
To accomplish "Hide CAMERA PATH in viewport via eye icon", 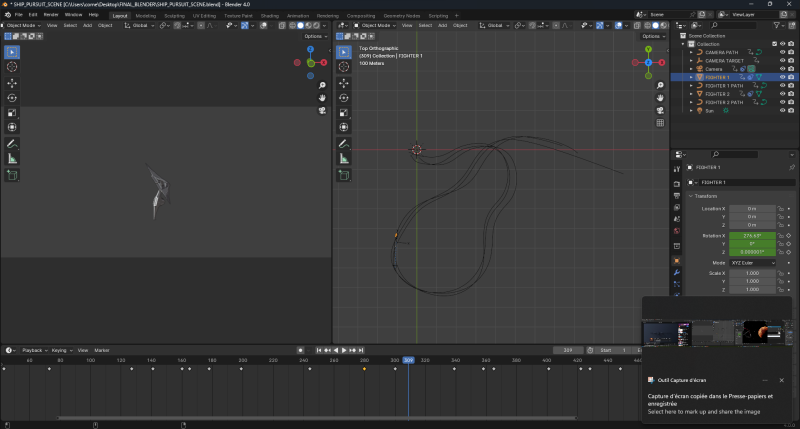I will point(782,52).
